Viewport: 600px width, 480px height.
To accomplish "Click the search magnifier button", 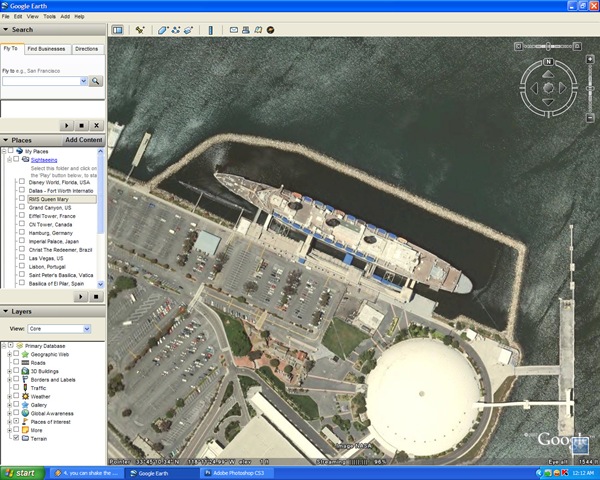I will [x=97, y=81].
